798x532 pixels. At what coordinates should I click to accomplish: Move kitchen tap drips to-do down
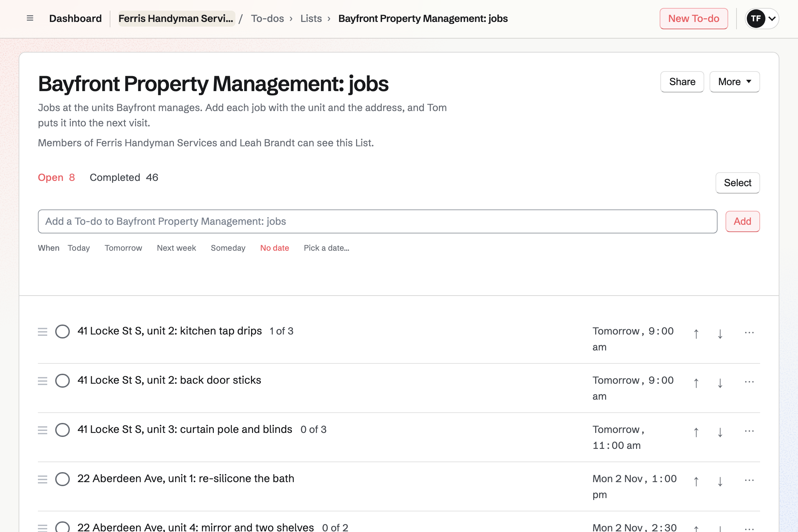tap(720, 334)
